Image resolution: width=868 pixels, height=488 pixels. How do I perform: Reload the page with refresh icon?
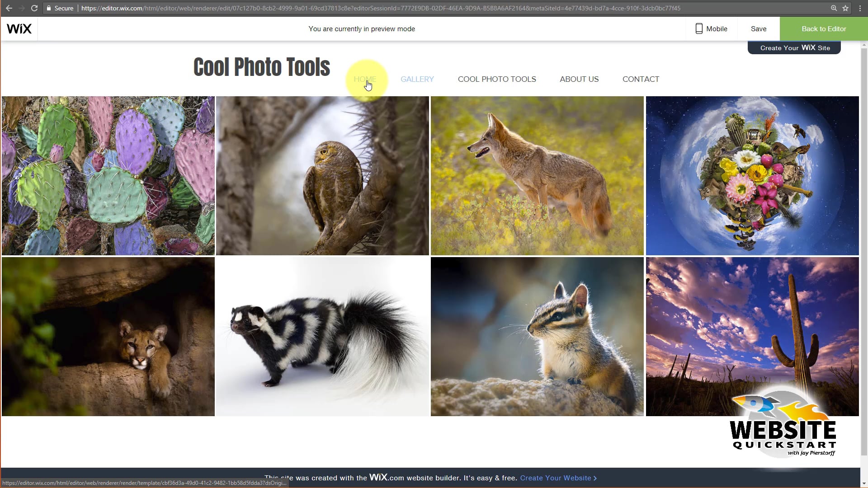point(34,8)
